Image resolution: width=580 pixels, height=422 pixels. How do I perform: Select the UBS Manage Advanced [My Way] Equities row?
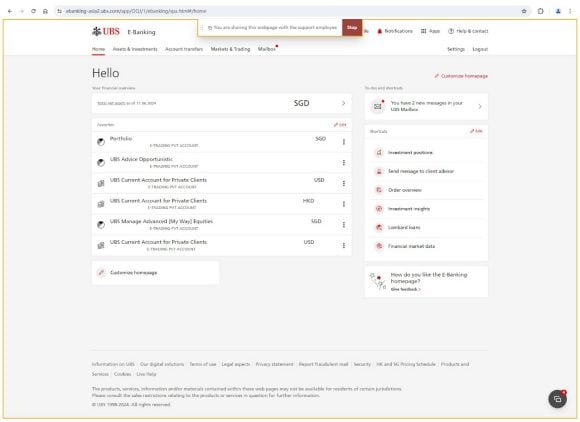(222, 225)
